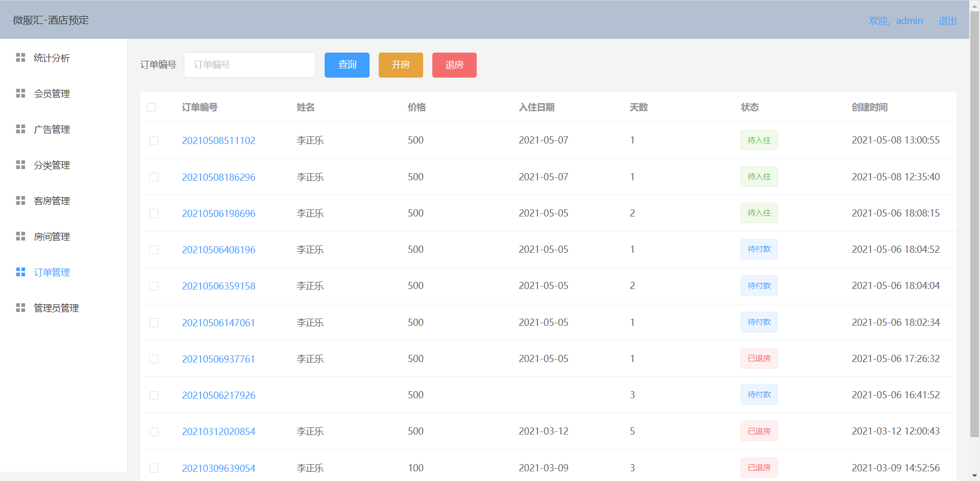Image resolution: width=980 pixels, height=481 pixels.
Task: Click the grid icon beside 房间管理
Action: (x=20, y=236)
